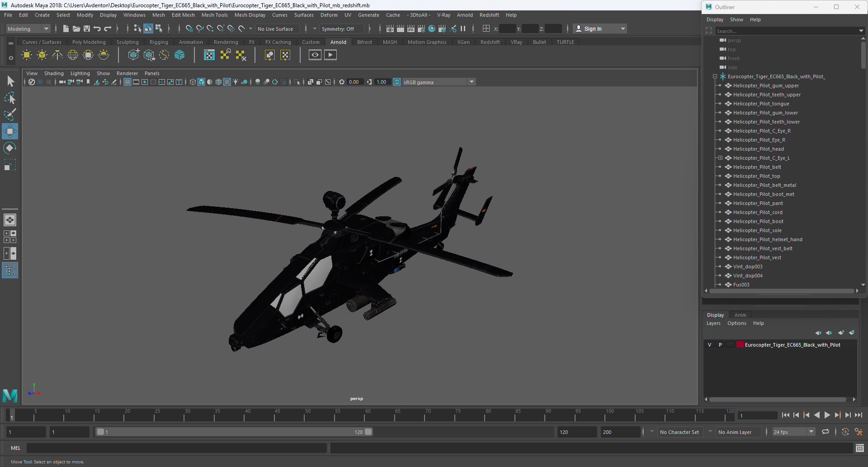This screenshot has width=868, height=467.
Task: Export Arnold stand-in icon
Action: coord(149,55)
